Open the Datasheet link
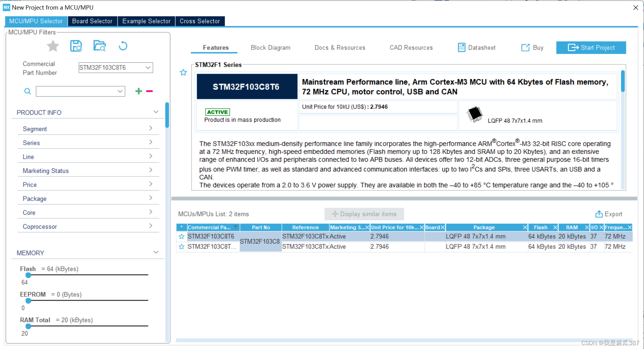The height and width of the screenshot is (349, 644). (477, 48)
